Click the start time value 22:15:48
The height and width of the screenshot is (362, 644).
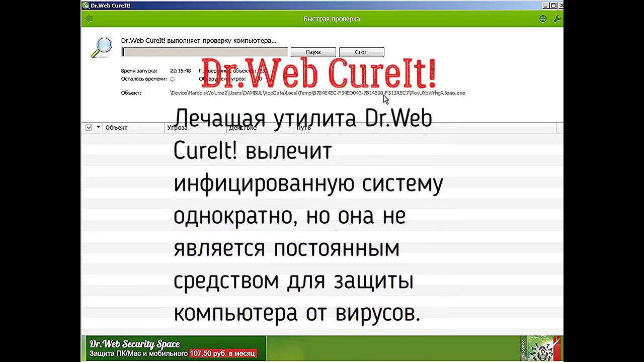[180, 71]
